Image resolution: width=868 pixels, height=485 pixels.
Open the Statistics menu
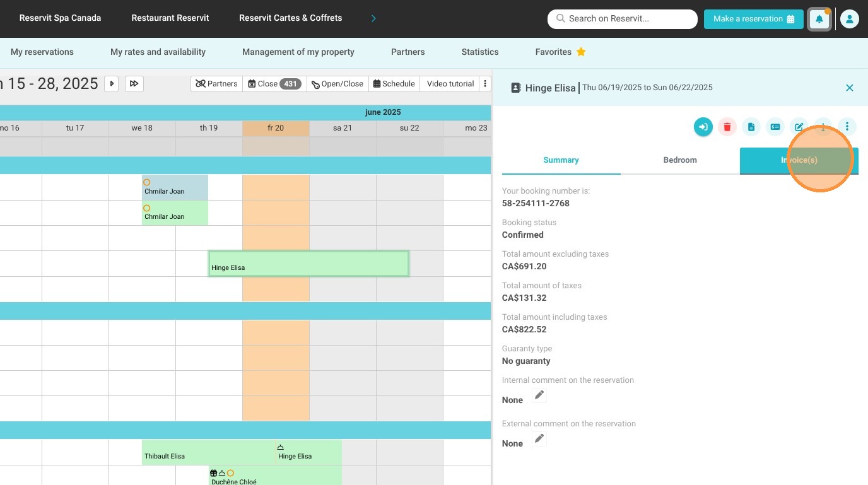tap(480, 52)
